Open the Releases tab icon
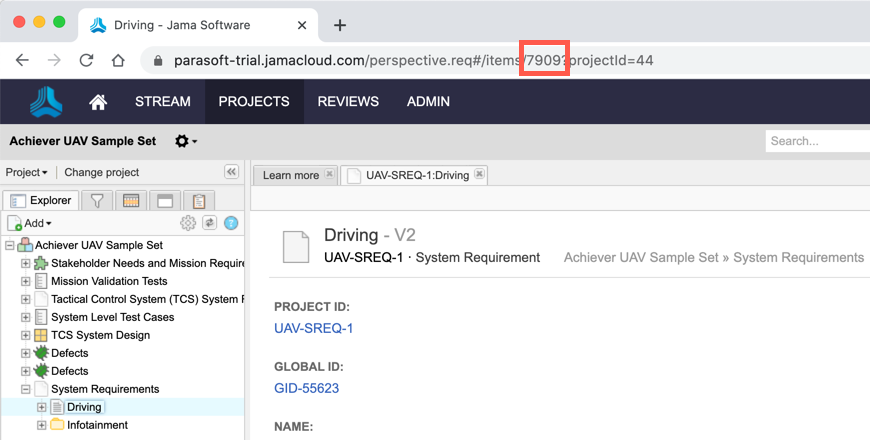Image resolution: width=870 pixels, height=440 pixels. 131,200
